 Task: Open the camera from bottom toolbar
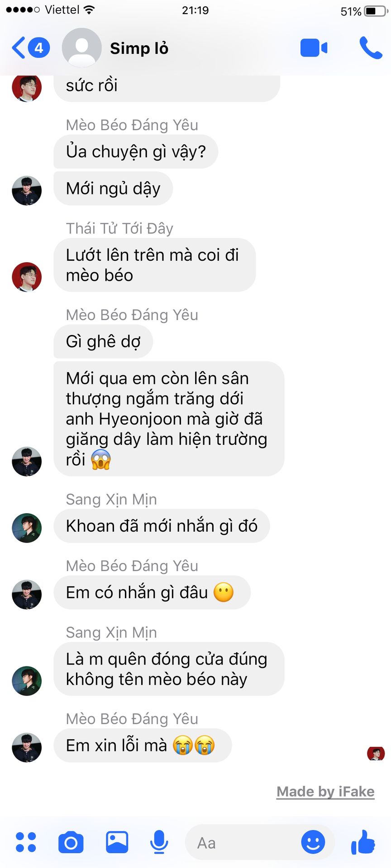click(x=71, y=842)
